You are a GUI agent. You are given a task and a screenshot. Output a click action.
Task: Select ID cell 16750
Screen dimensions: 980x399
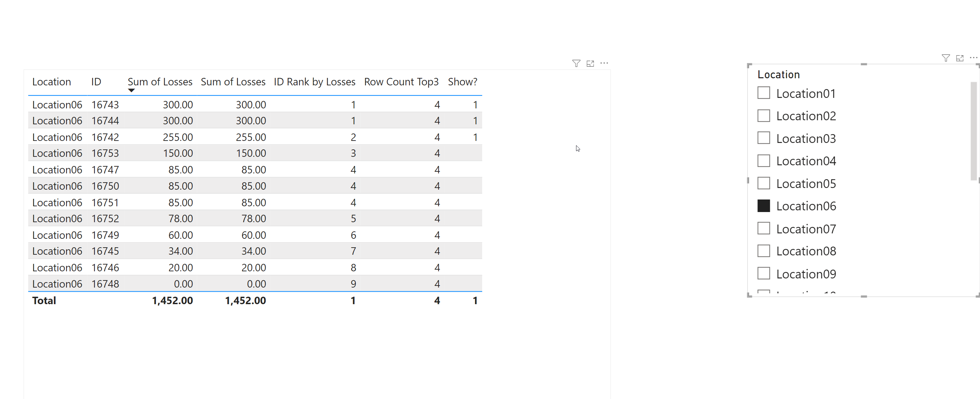[x=105, y=186]
